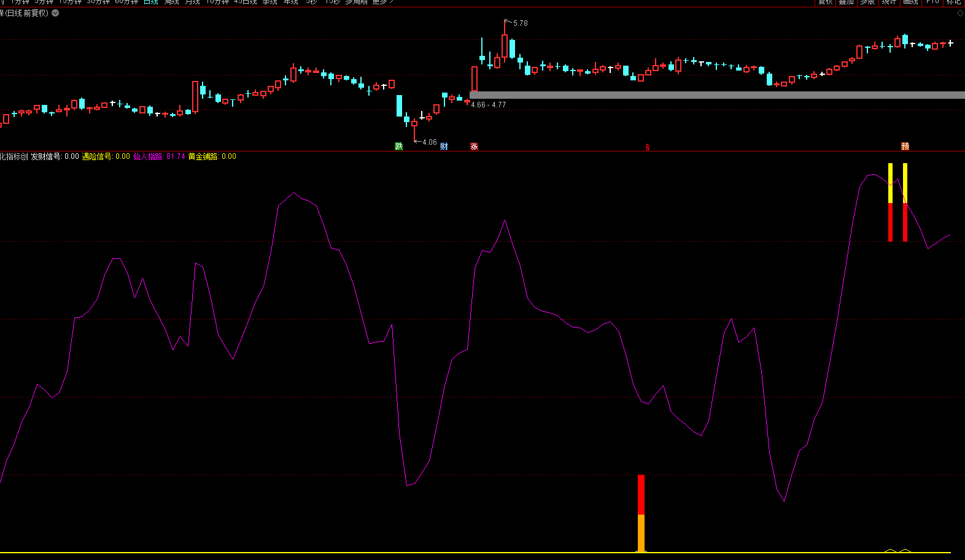Screen dimensions: 965x560
Task: Click the red dollar sign marker
Action: click(647, 147)
